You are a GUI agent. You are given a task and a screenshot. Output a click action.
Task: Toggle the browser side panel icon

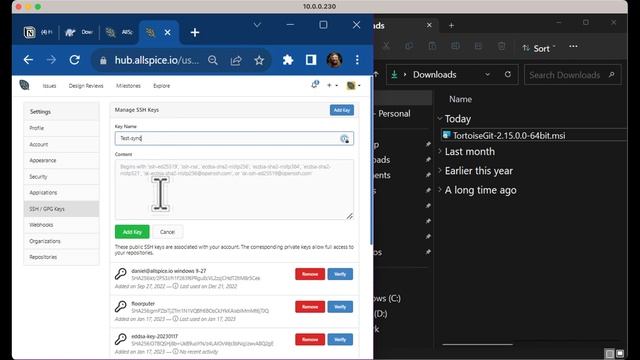(x=311, y=60)
